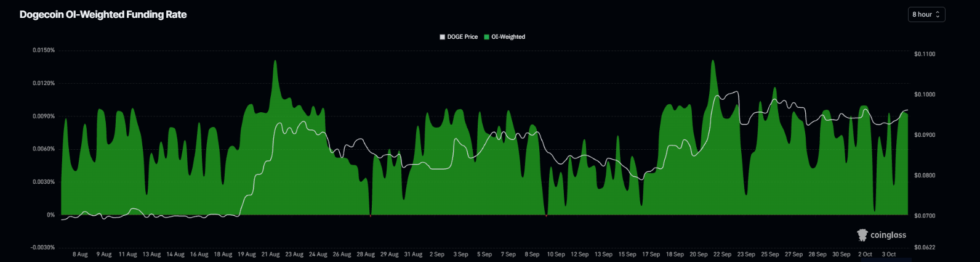Click the $0.0700 price axis label
Screen dimensions: 980x262
click(925, 216)
